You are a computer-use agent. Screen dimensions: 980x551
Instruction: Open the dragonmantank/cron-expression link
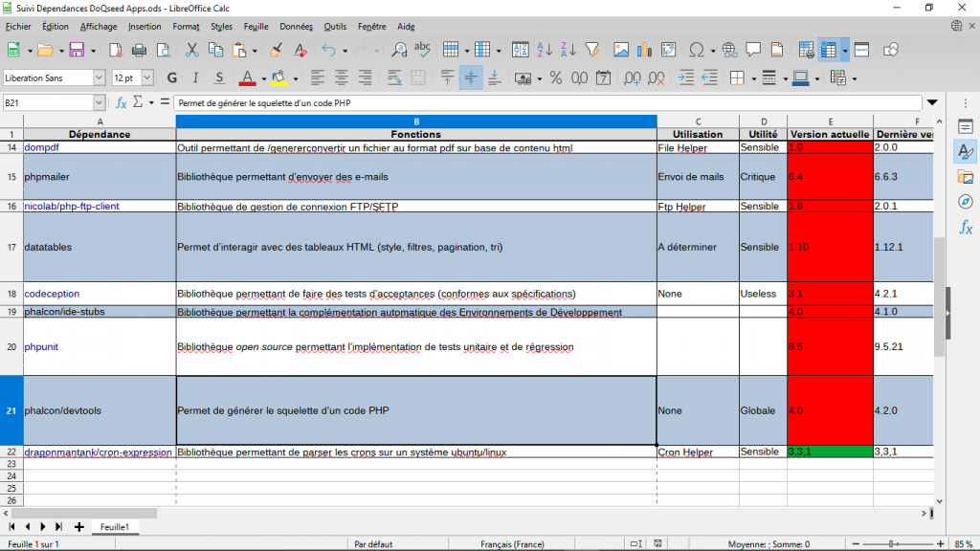pos(99,452)
